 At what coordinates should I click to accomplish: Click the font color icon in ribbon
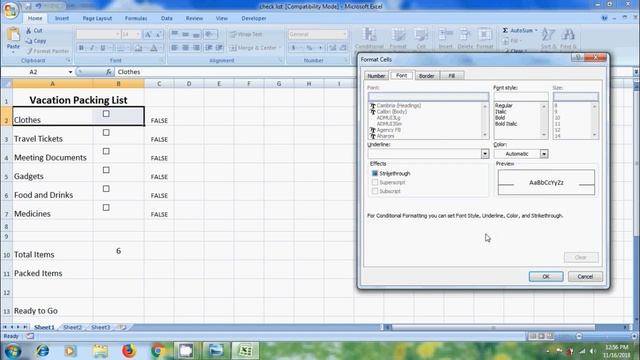click(154, 48)
